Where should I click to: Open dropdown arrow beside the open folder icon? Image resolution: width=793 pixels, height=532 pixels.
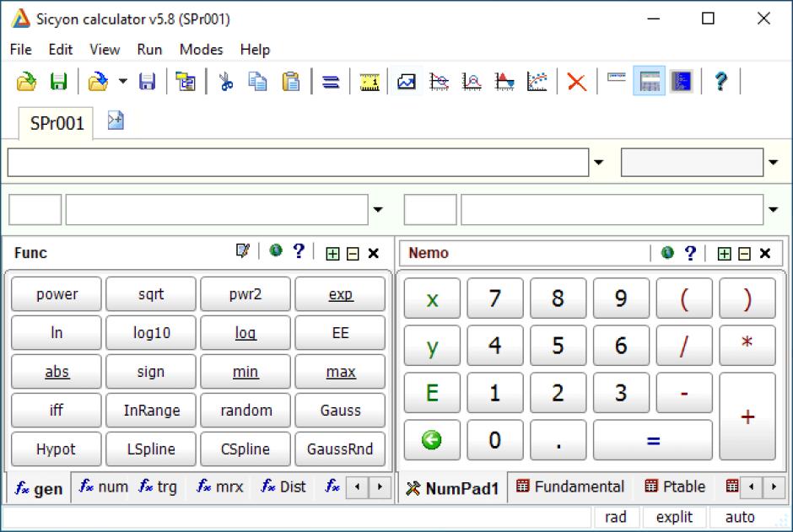point(123,81)
